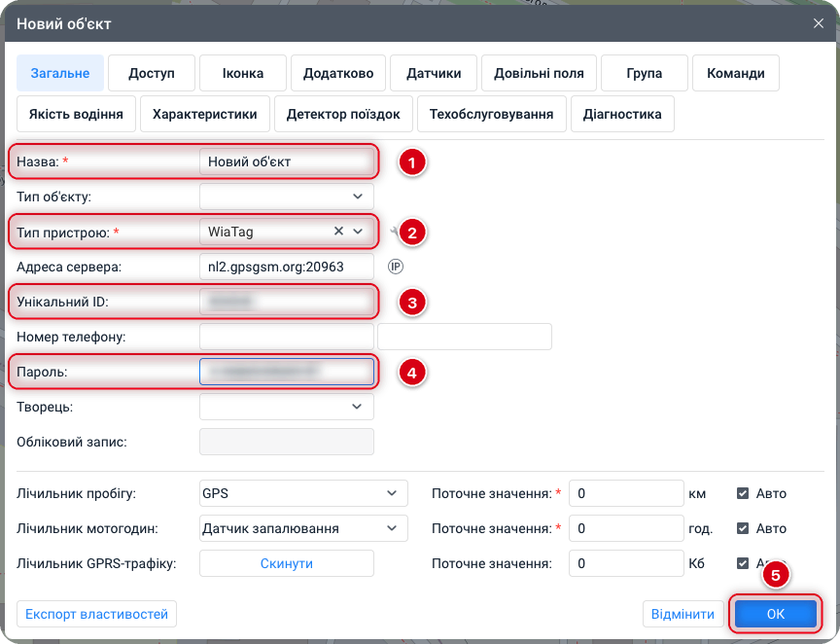
Task: Click mileage Поточне значення field in км
Action: [626, 493]
